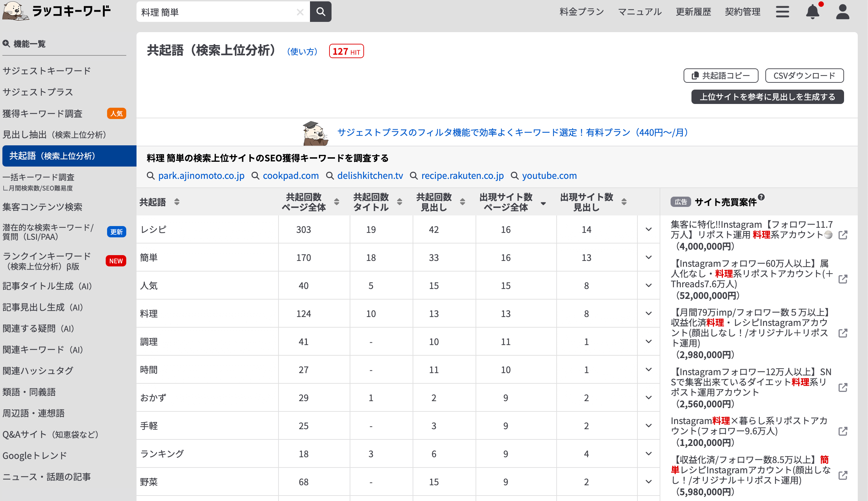Click the search magnifier button
This screenshot has width=868, height=501.
(x=321, y=12)
